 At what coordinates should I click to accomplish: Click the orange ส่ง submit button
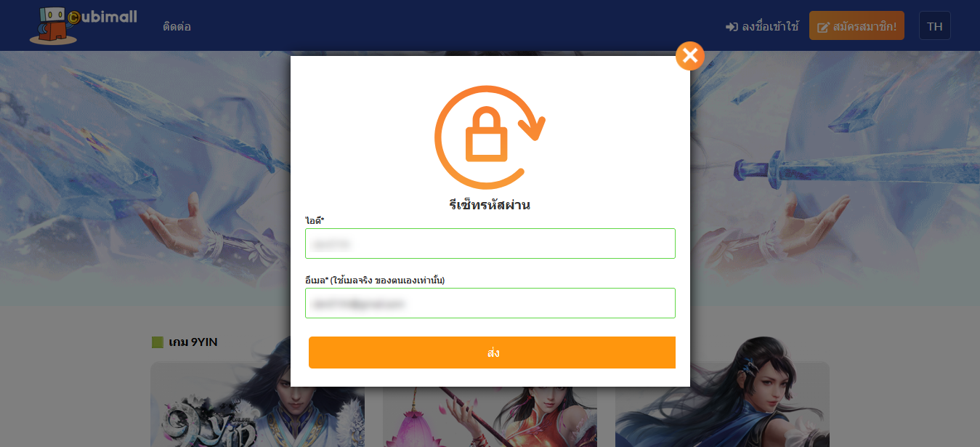[x=492, y=353]
